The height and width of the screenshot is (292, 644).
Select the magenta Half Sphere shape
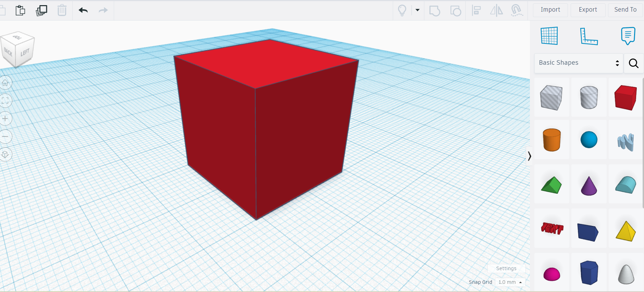click(551, 274)
